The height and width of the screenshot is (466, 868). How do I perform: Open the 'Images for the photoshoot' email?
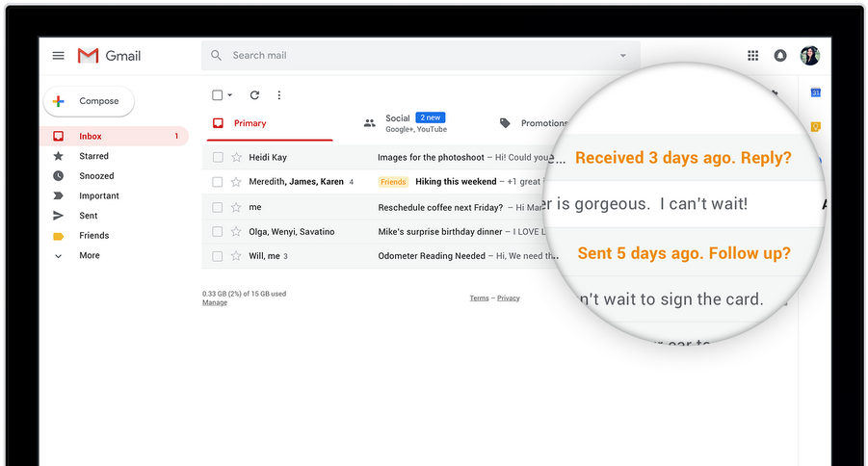[x=431, y=157]
